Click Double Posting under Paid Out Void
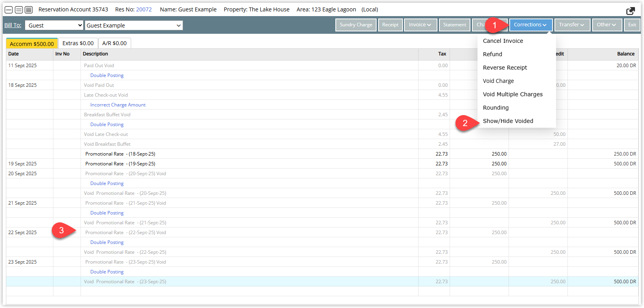 [x=107, y=75]
